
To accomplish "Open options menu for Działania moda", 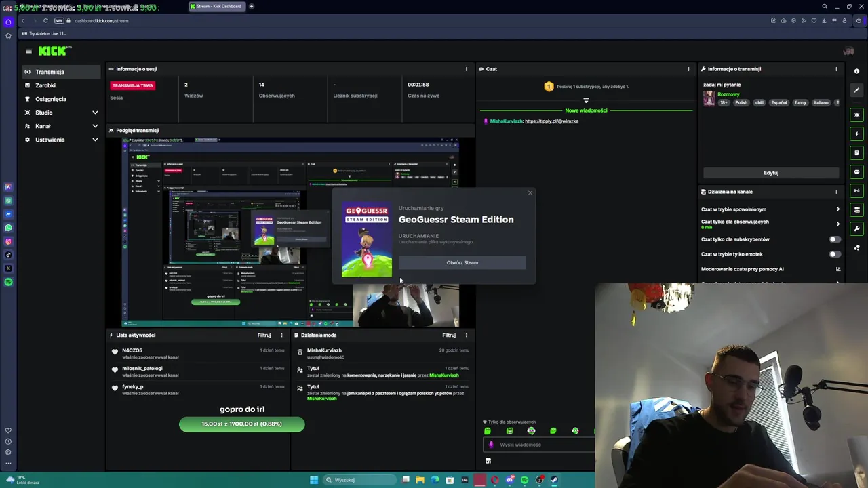I will 466,335.
